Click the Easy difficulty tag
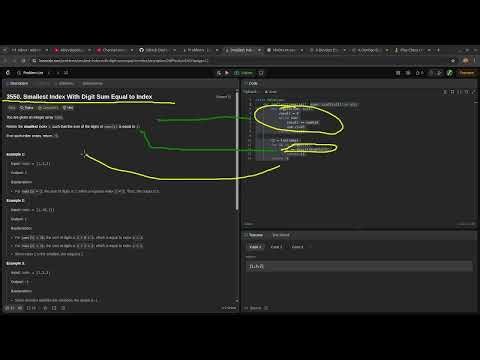 (x=12, y=108)
